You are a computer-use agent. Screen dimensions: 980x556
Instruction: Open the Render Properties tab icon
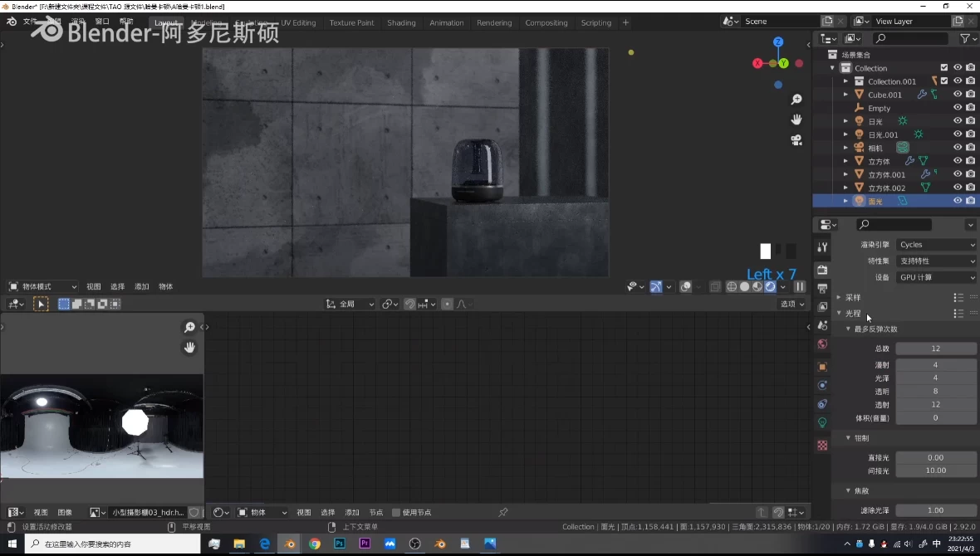[x=823, y=267]
